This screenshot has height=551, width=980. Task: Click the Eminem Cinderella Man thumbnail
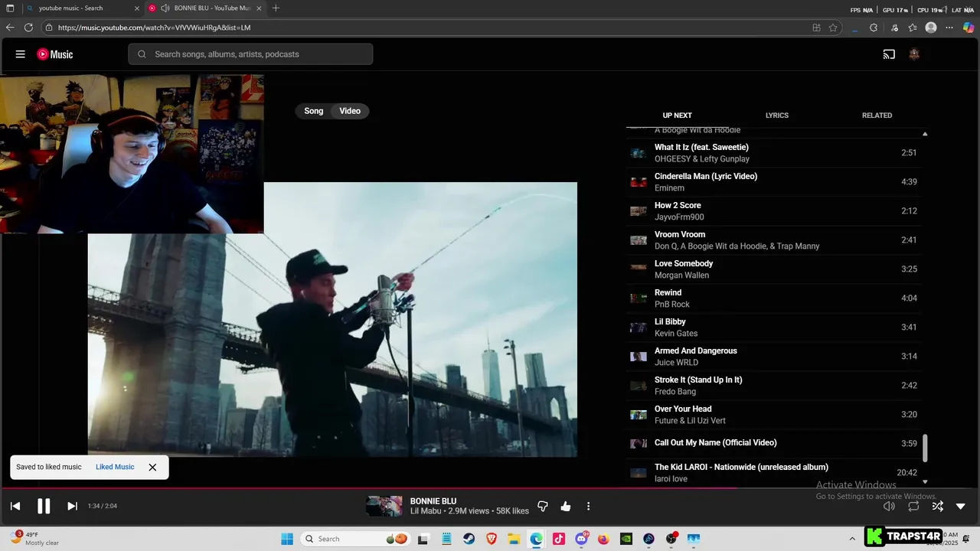(x=639, y=182)
